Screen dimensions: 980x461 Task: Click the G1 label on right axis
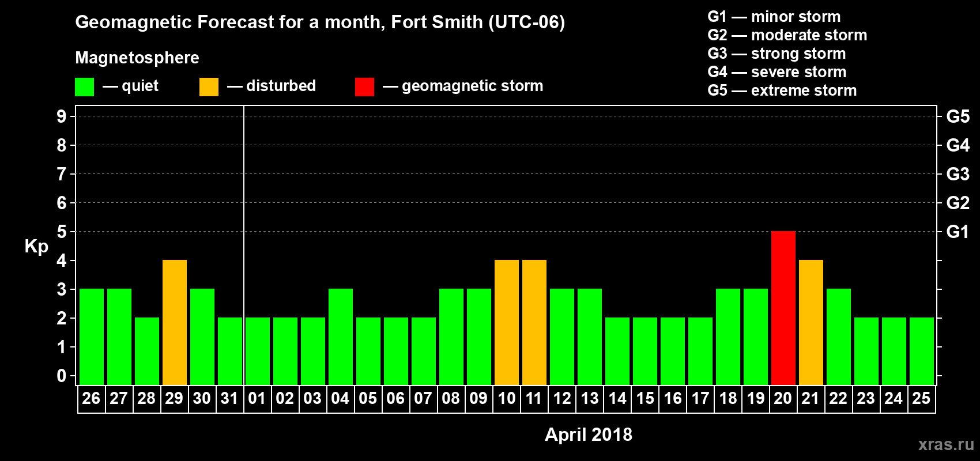pos(958,232)
